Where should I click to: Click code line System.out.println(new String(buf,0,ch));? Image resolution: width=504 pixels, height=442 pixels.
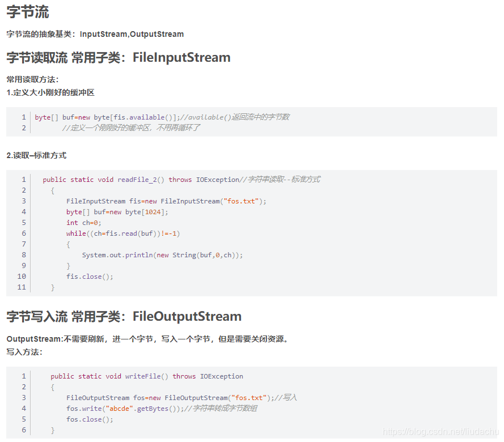[162, 255]
